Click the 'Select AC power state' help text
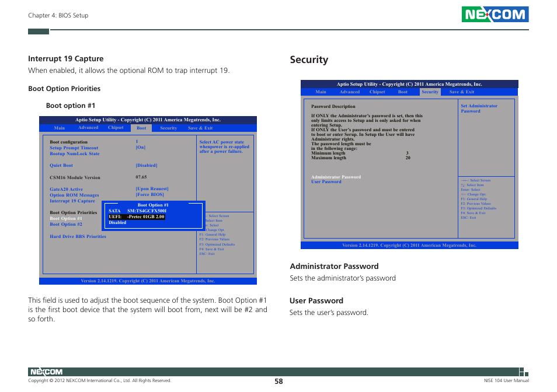 [x=224, y=146]
